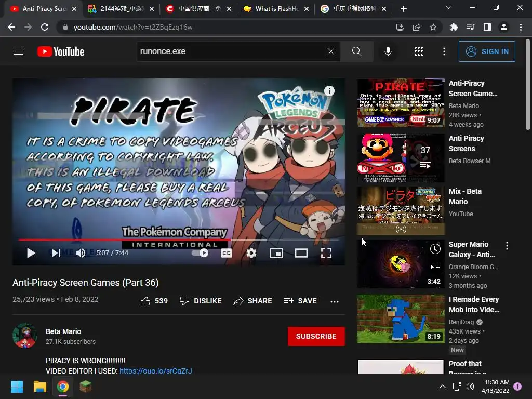This screenshot has width=532, height=399.
Task: Open YouTube settings three-dot menu
Action: [444, 51]
